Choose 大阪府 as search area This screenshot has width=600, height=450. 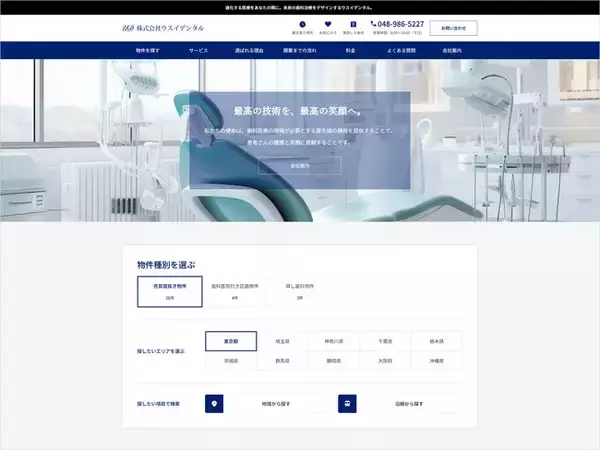coord(385,360)
